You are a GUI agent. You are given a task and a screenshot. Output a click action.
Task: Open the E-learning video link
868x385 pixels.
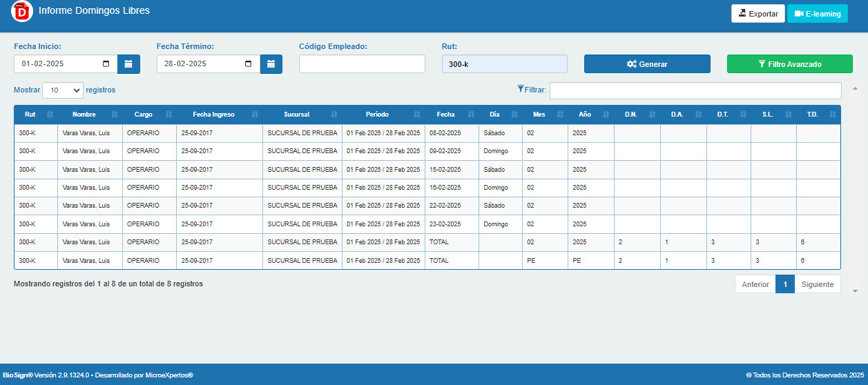818,14
